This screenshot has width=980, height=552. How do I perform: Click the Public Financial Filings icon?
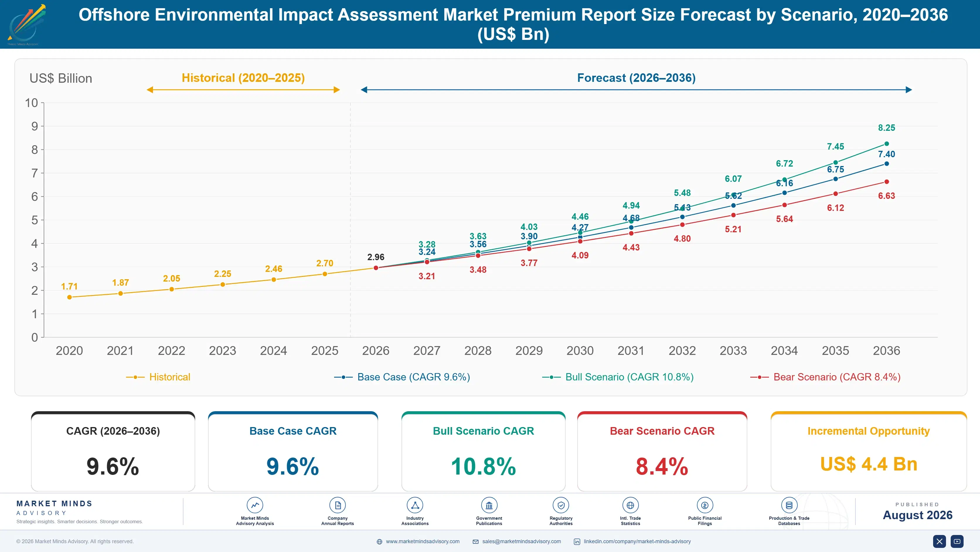pyautogui.click(x=705, y=505)
